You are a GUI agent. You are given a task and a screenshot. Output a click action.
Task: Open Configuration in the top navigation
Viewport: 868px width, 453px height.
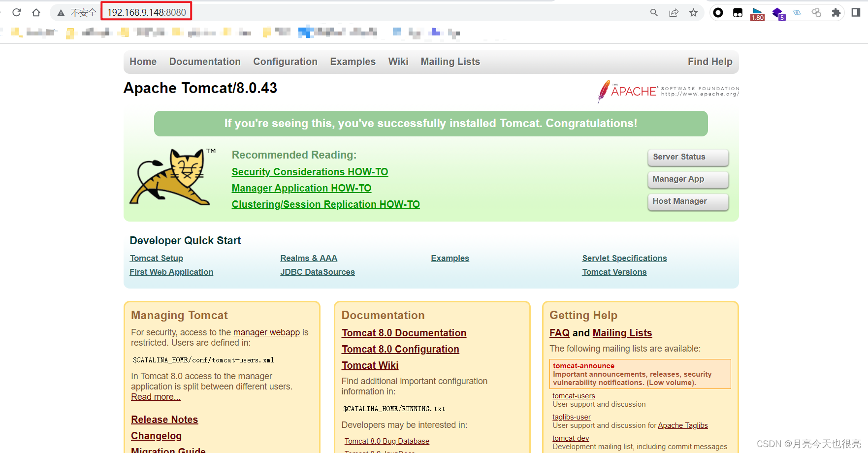tap(285, 62)
